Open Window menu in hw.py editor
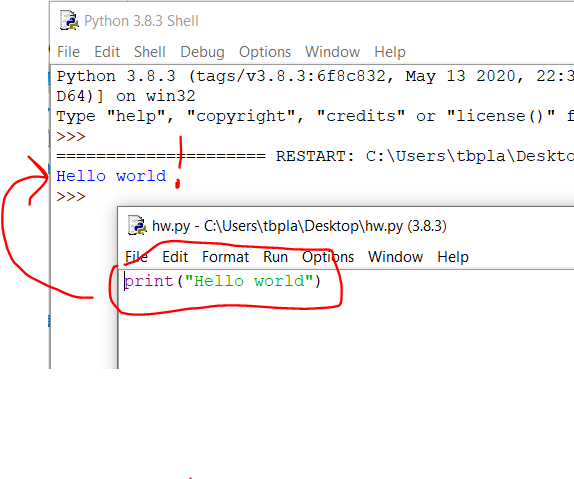 [395, 257]
